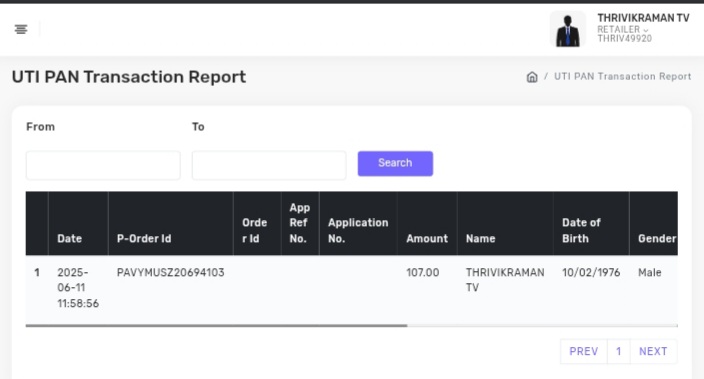
Task: Focus the To date field
Action: click(x=269, y=165)
